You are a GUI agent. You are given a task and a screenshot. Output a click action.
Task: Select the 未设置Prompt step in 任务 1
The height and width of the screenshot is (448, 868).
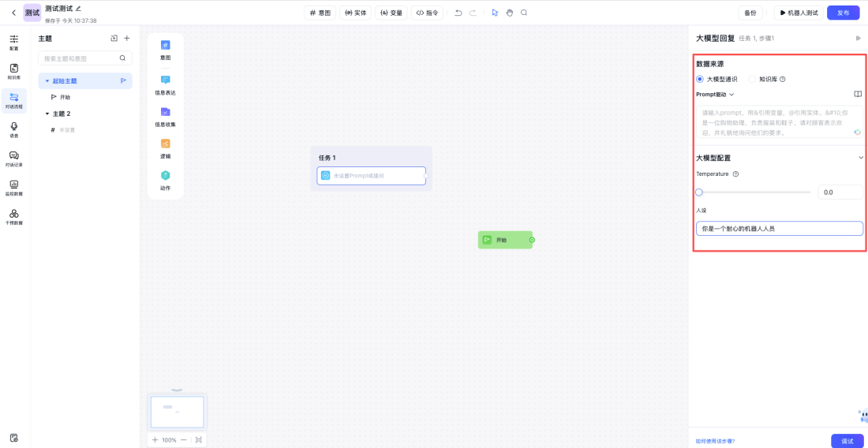[x=372, y=175]
